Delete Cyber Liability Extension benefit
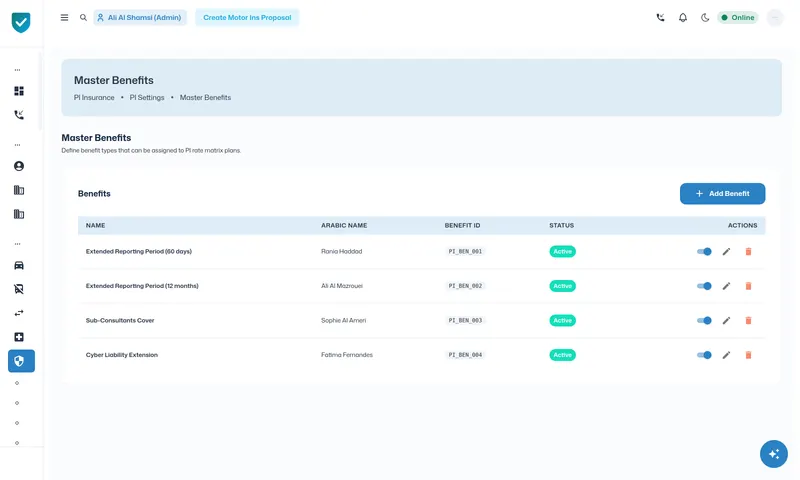Viewport: 800px width, 480px height. [x=748, y=355]
